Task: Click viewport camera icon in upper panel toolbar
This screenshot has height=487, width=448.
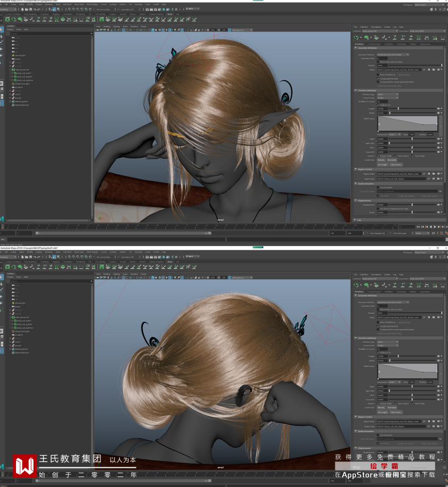Action: tap(98, 30)
